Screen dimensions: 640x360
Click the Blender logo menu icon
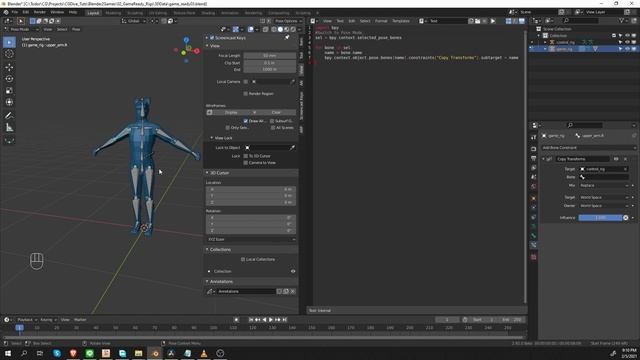click(x=6, y=12)
